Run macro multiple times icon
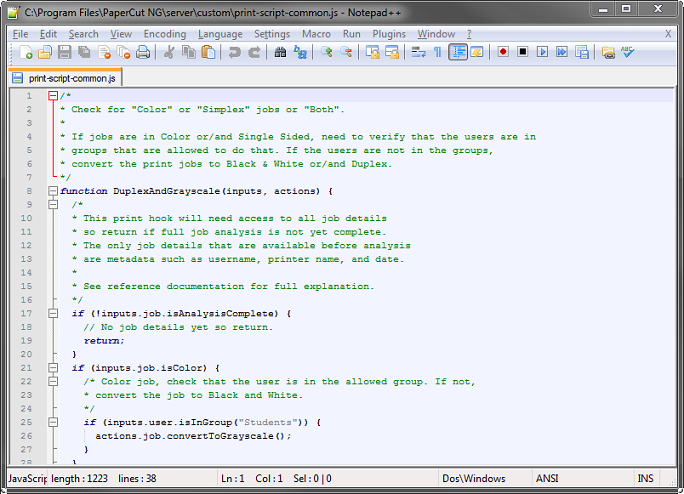This screenshot has height=494, width=684. pos(562,52)
